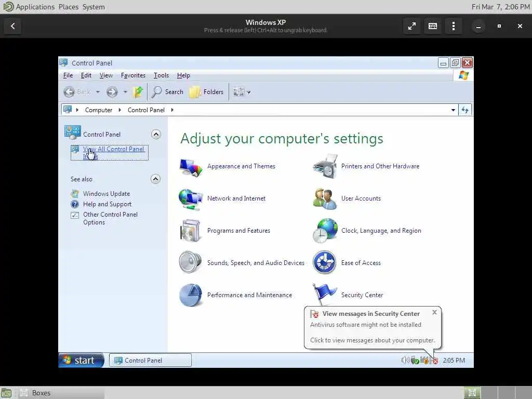Open the Tools menu
The width and height of the screenshot is (532, 399).
click(x=161, y=75)
